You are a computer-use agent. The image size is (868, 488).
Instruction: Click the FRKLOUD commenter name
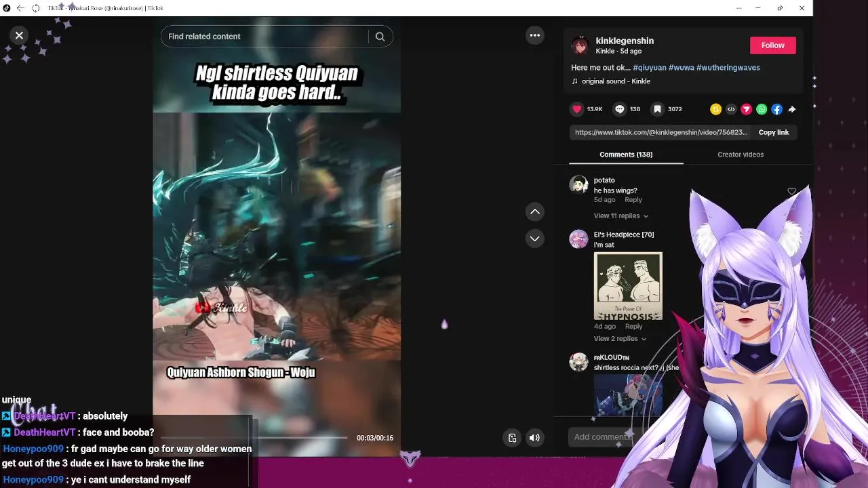point(612,357)
